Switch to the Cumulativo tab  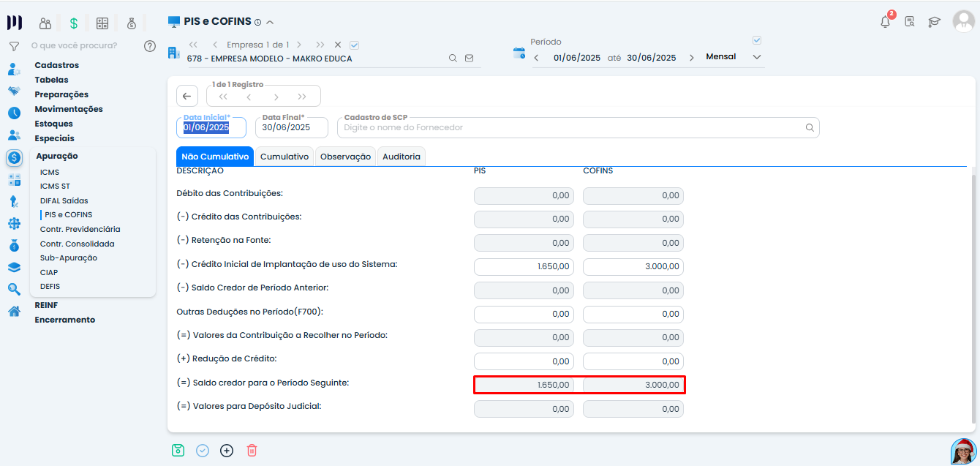coord(284,157)
